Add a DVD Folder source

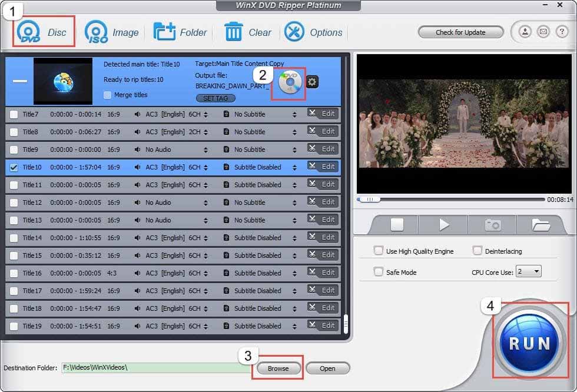click(180, 32)
